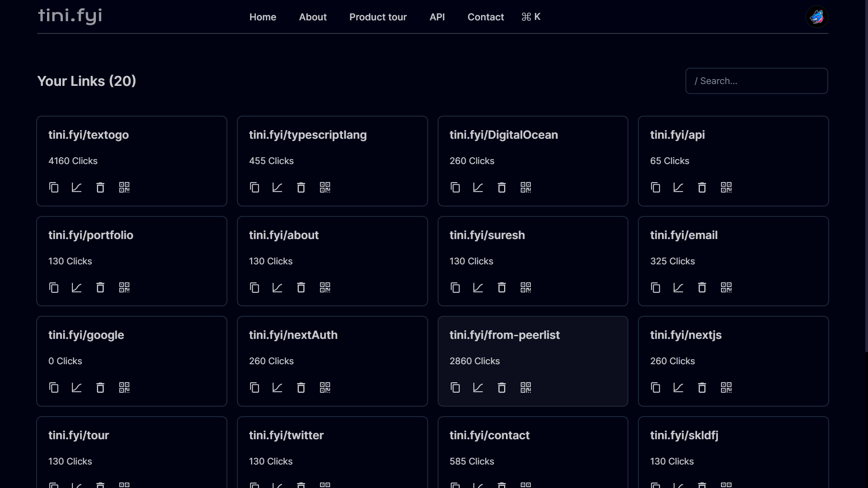Show QR code for tini.fyi/email
868x488 pixels.
[726, 288]
